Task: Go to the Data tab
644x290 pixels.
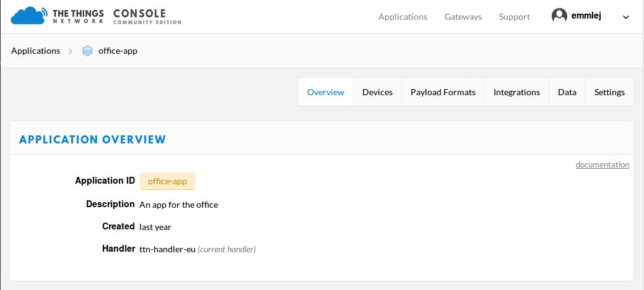Action: coord(567,92)
